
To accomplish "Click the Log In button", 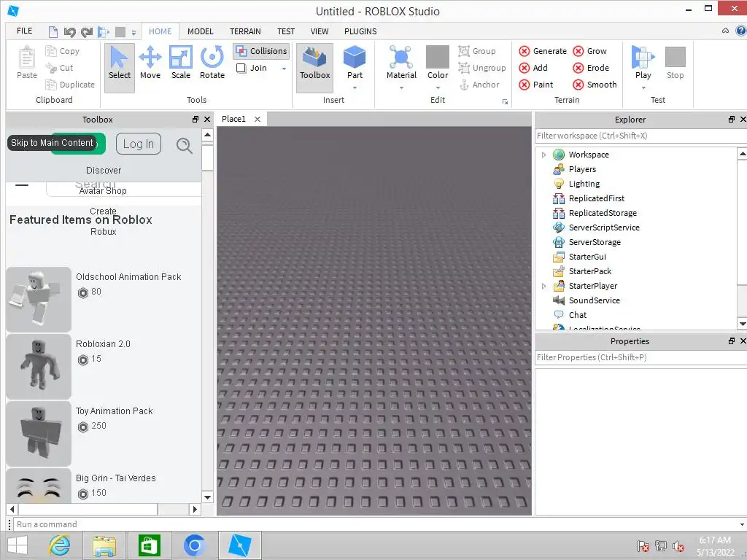I will pyautogui.click(x=138, y=144).
